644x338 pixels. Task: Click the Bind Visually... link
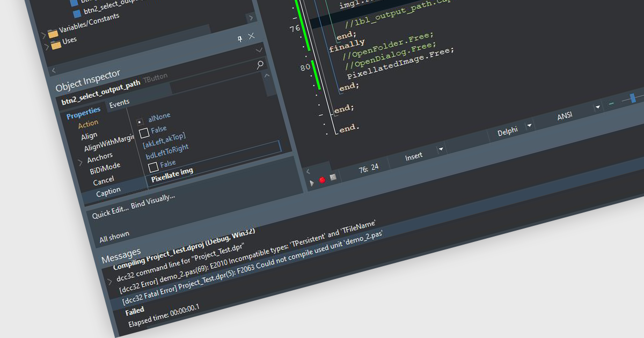(x=153, y=201)
